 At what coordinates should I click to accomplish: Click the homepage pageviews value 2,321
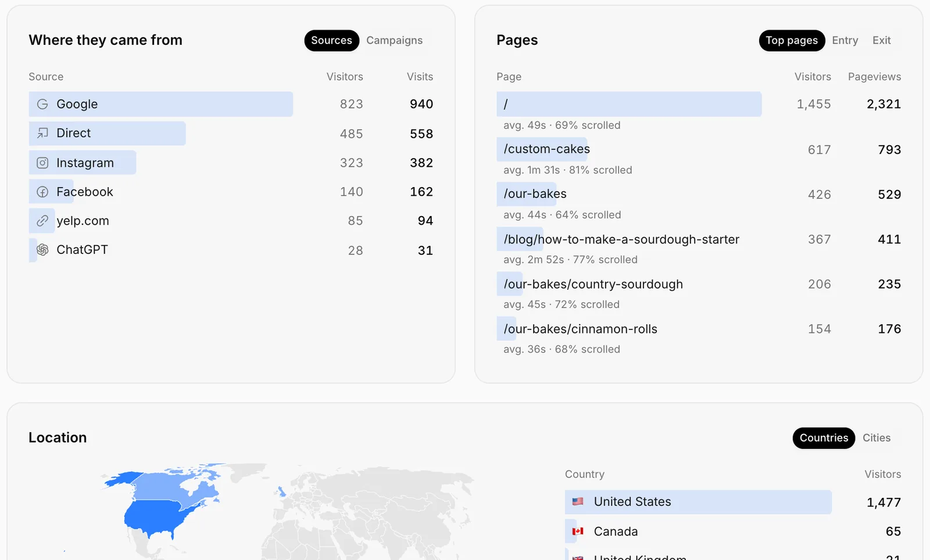[x=884, y=104]
